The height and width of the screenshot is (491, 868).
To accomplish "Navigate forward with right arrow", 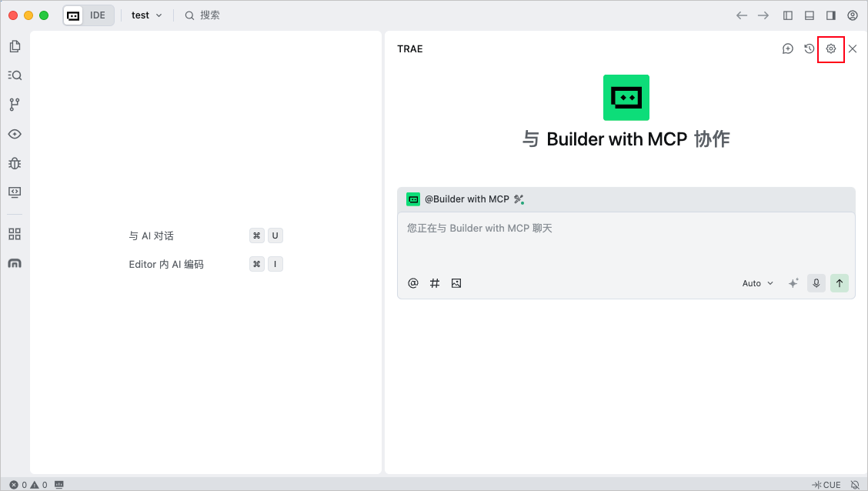I will pyautogui.click(x=763, y=15).
